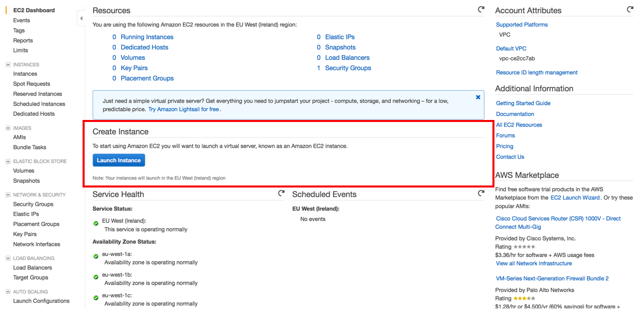Refresh the Scheduled Events section
Viewport: 644px width, 312px height.
point(481,194)
